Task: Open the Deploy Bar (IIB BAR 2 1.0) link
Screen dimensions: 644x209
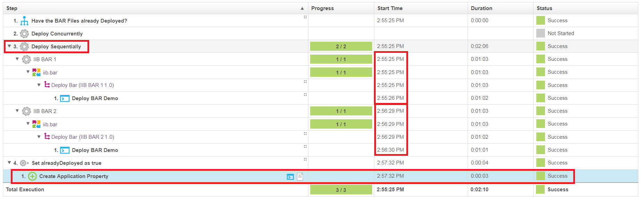Action: click(83, 137)
